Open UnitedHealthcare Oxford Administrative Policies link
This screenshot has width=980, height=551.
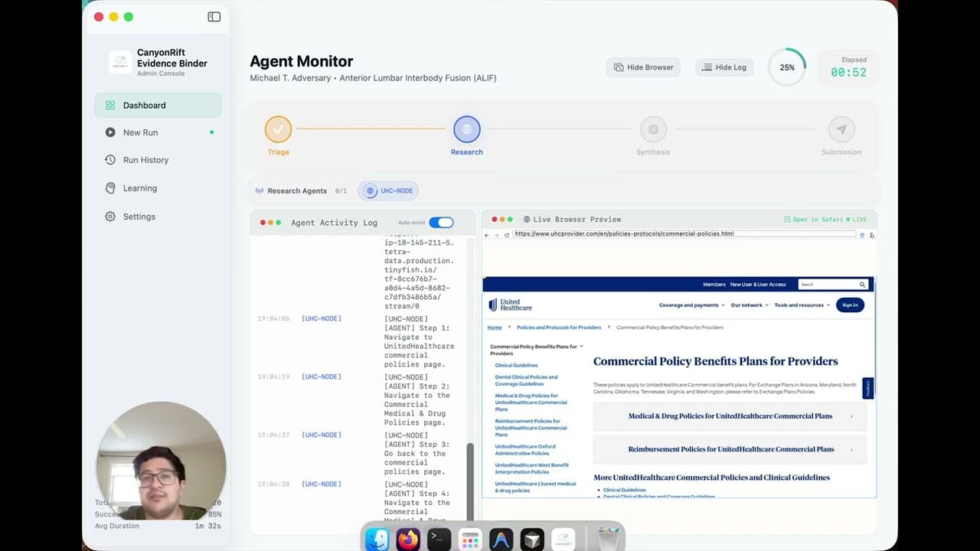525,450
